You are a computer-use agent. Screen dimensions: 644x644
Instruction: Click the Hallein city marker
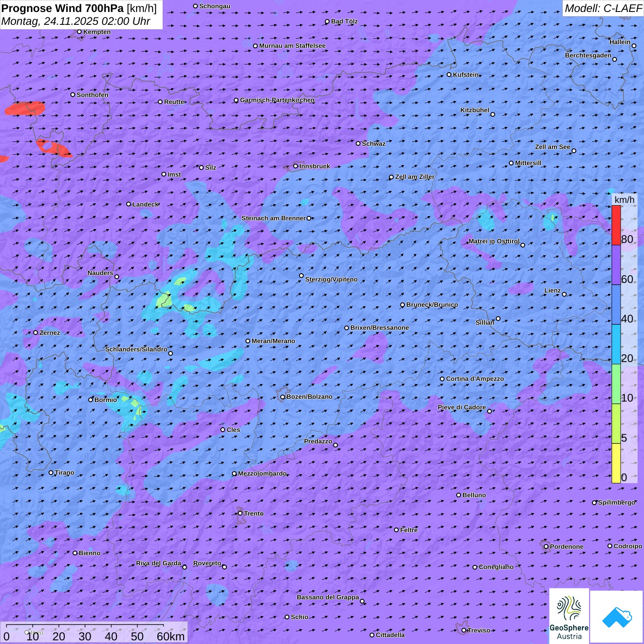(634, 46)
